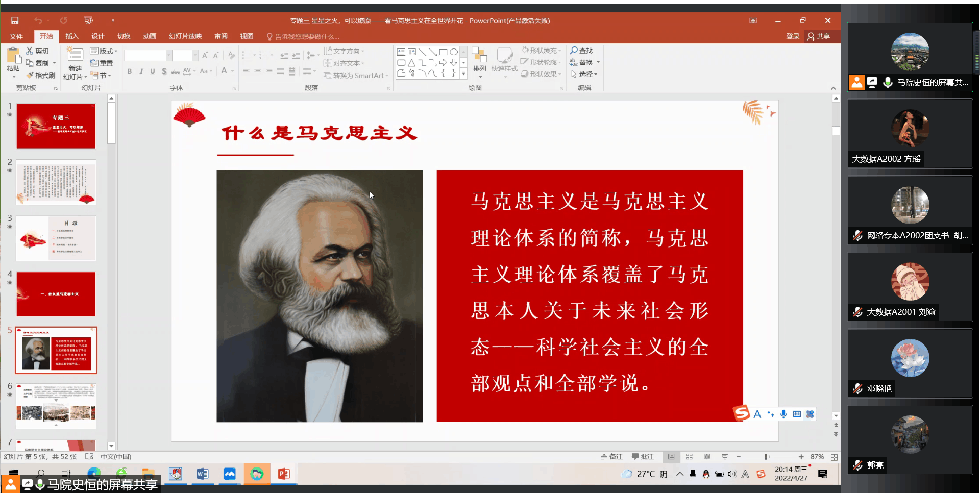Click the Increase Indent icon
This screenshot has width=980, height=493.
296,55
